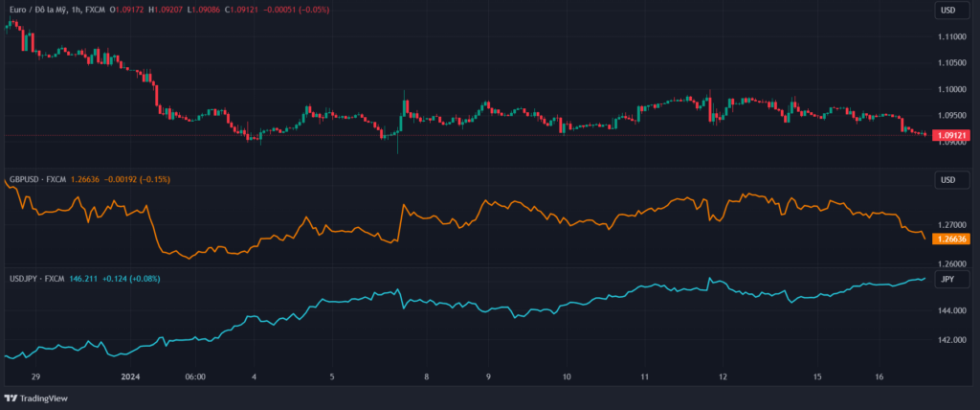
Task: Select the USDJPY · FXCM legend label
Action: pyautogui.click(x=36, y=279)
